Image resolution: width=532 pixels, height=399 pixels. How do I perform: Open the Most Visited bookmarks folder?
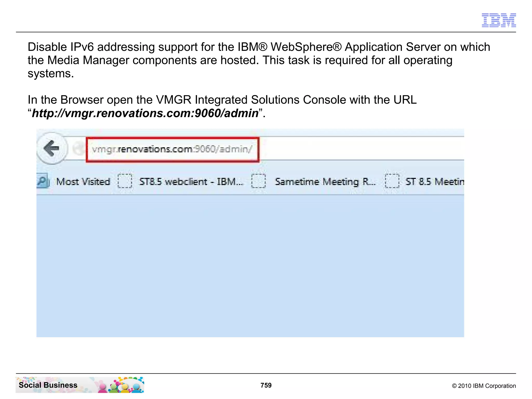pos(83,182)
